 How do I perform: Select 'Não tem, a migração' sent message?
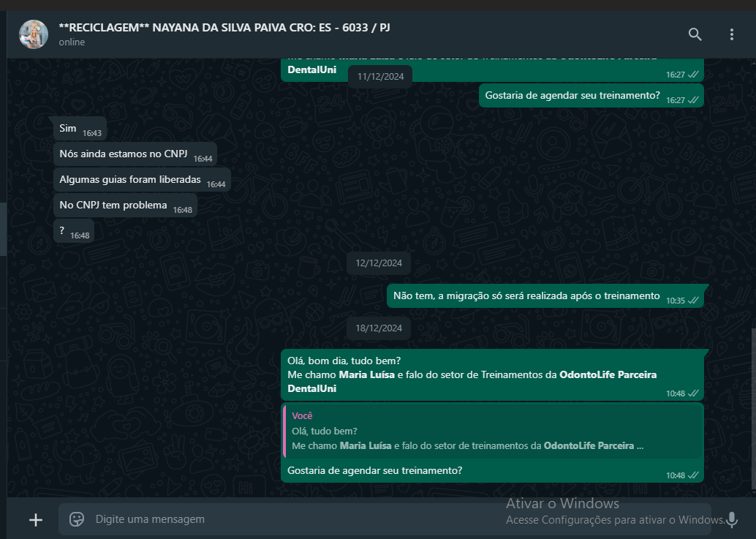[x=545, y=296]
